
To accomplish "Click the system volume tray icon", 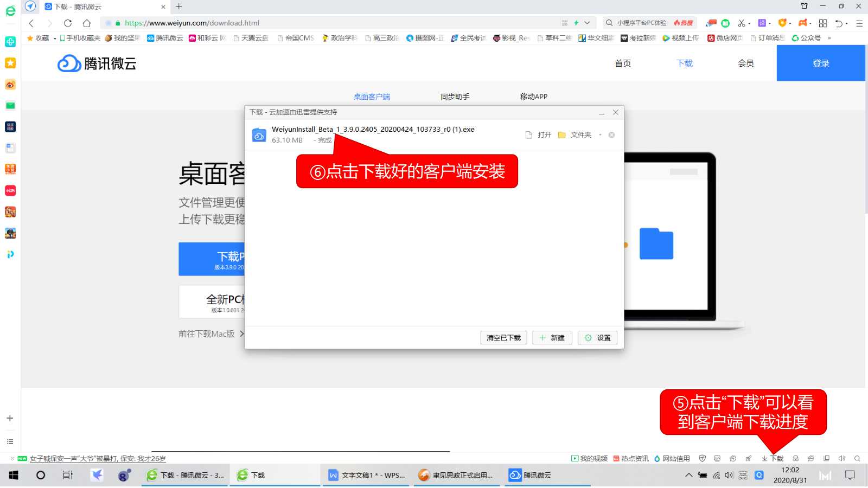I will pyautogui.click(x=729, y=476).
